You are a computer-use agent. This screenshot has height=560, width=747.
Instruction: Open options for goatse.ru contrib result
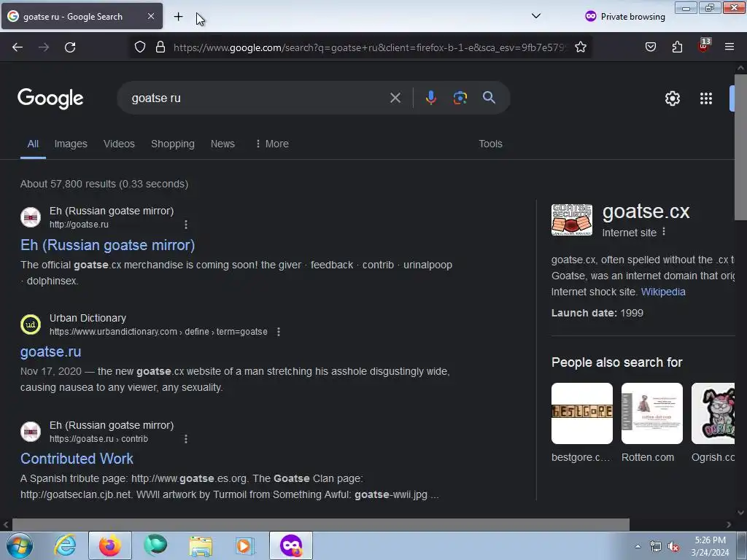pyautogui.click(x=186, y=438)
